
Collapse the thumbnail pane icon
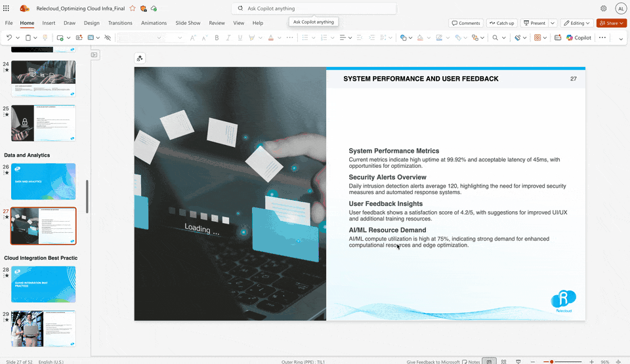(94, 54)
